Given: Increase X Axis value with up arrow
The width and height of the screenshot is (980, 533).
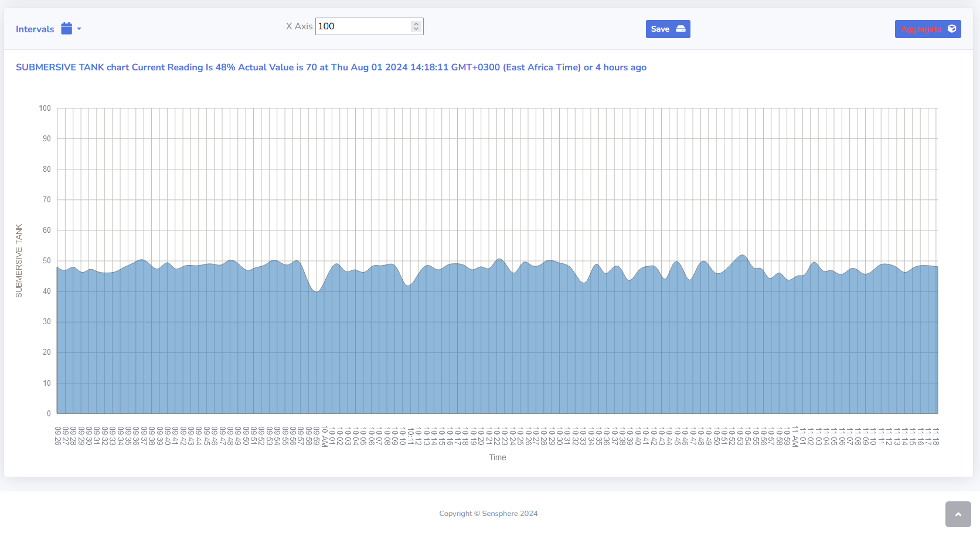Looking at the screenshot, I should coord(416,24).
